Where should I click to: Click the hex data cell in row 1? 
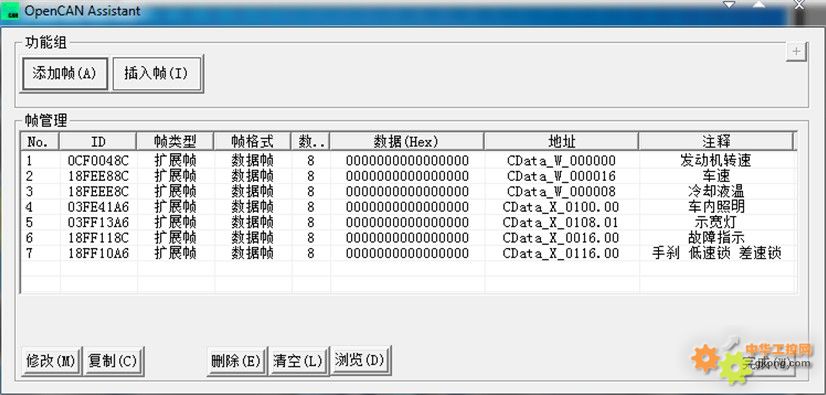click(407, 160)
